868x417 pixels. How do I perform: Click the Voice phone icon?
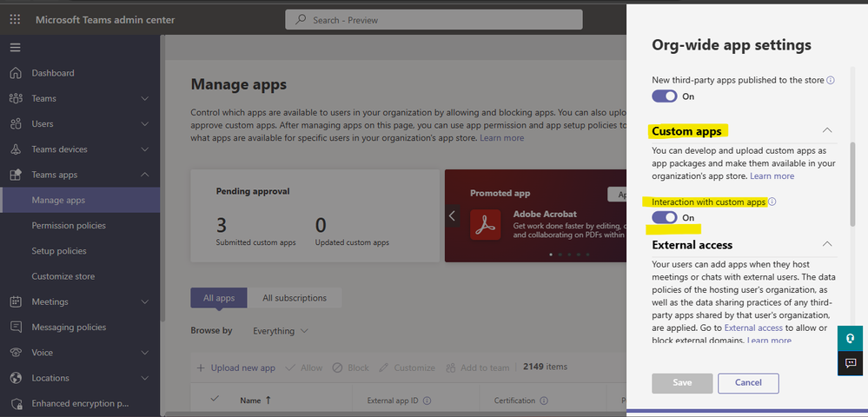click(16, 353)
